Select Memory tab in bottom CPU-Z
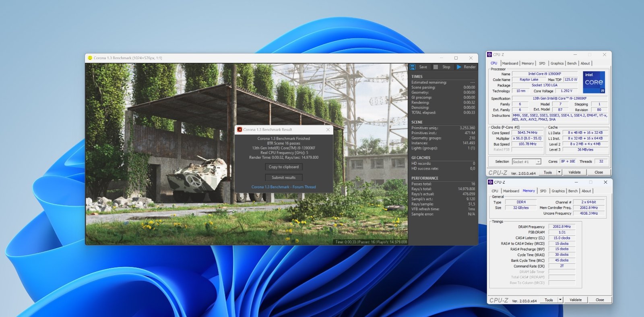Image resolution: width=644 pixels, height=317 pixels. pyautogui.click(x=529, y=191)
